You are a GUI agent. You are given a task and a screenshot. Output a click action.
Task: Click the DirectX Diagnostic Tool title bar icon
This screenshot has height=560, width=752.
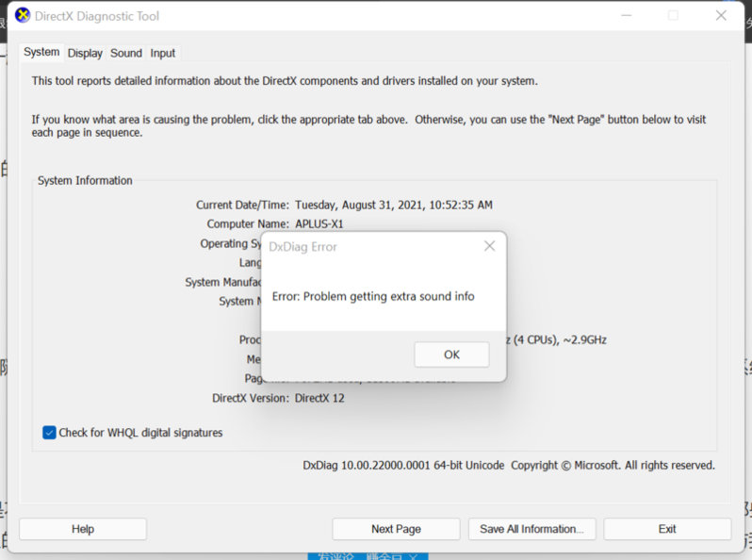pos(23,16)
